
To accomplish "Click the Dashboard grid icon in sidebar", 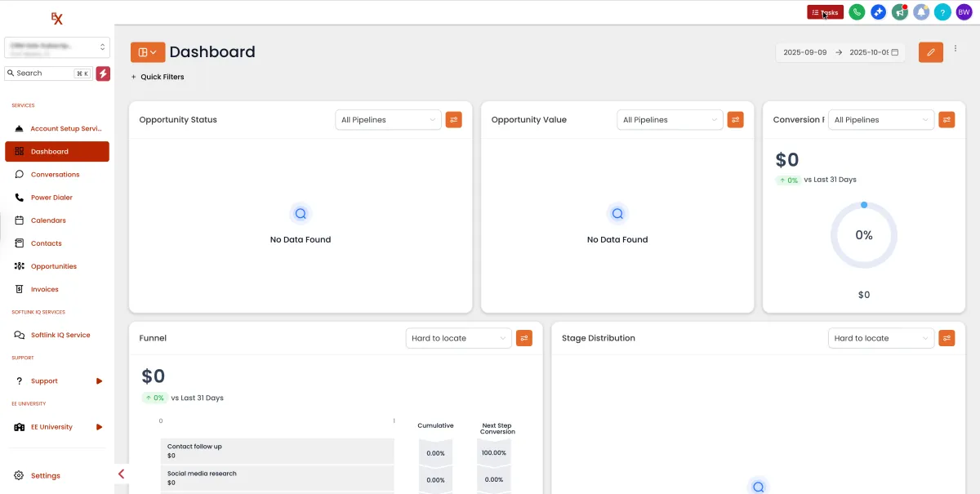I will click(x=20, y=152).
